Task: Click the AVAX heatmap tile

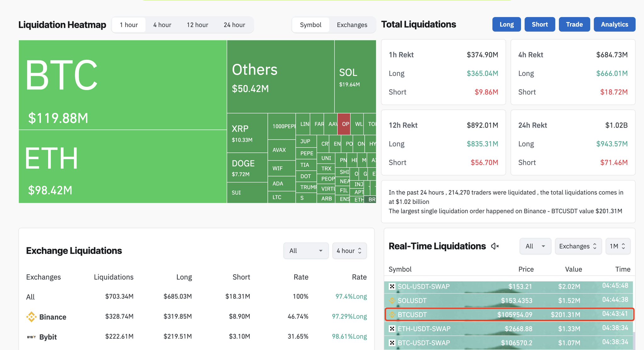Action: pos(282,150)
